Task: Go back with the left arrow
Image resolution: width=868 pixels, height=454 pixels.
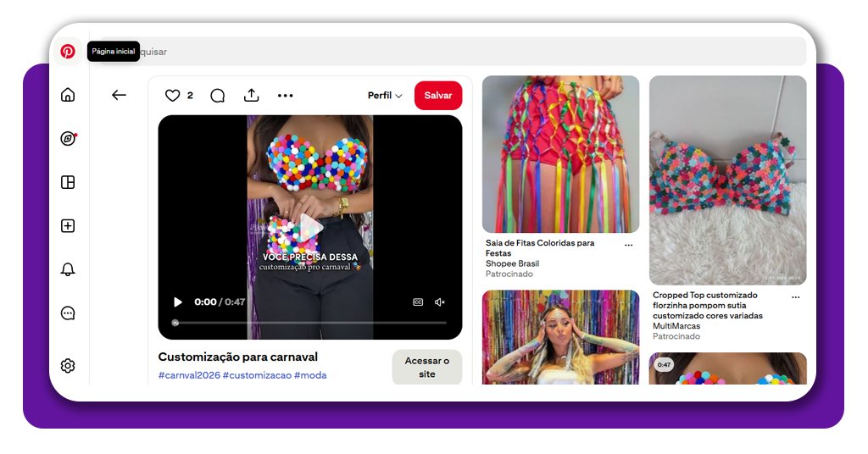Action: click(x=119, y=95)
